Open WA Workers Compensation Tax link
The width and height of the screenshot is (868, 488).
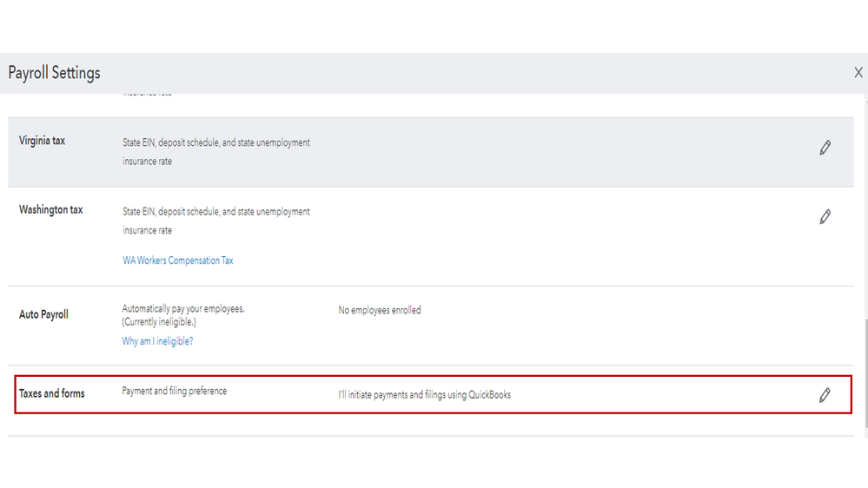[x=178, y=260]
